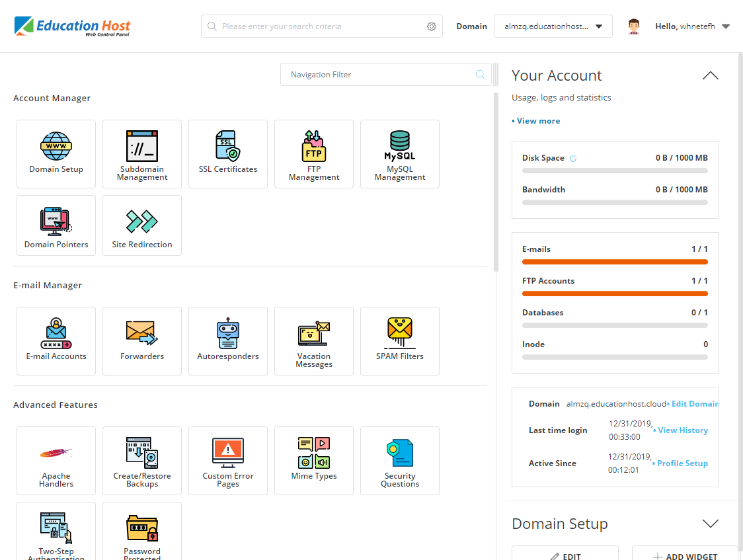Open Subdomain Management
The height and width of the screenshot is (560, 743).
pos(142,154)
